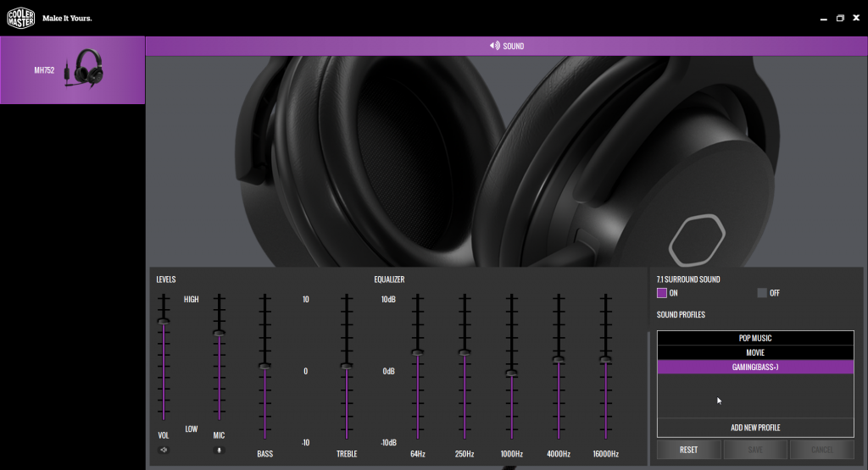Close the Cooler Master software

(856, 18)
